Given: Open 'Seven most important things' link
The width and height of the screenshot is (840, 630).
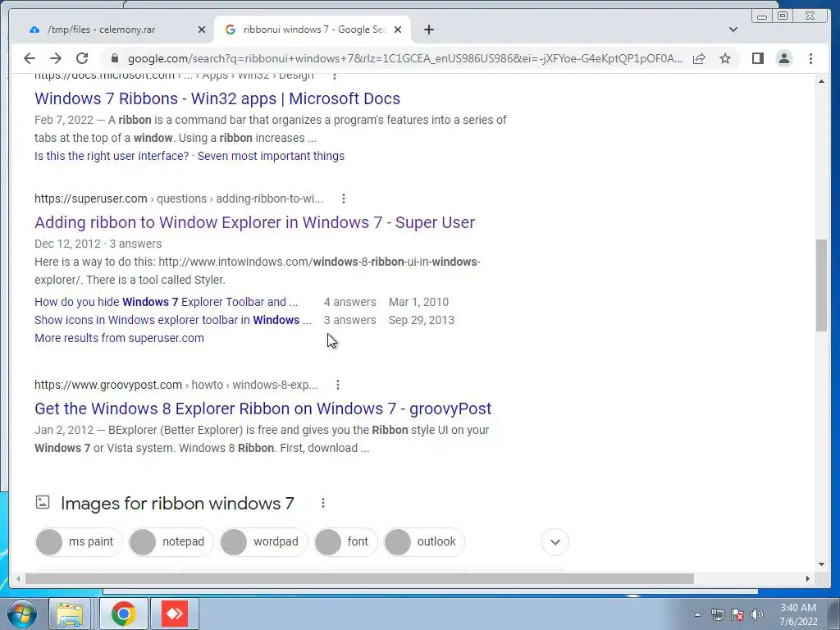Looking at the screenshot, I should pos(271,156).
